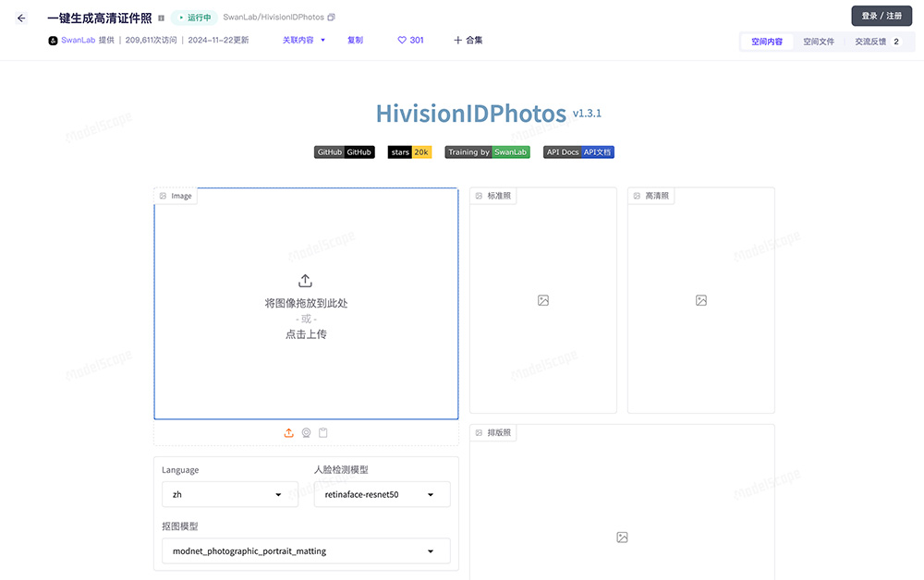Click the image upload drop area

click(306, 305)
